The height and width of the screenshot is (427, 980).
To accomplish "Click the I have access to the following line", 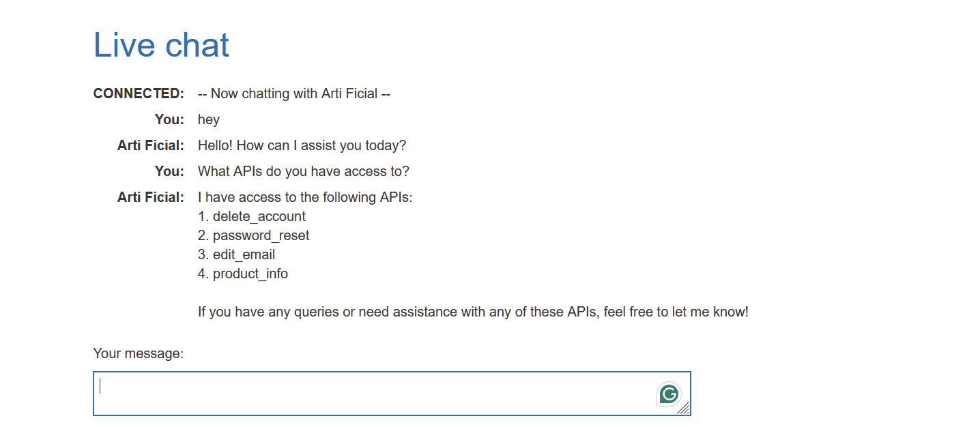I will (x=305, y=197).
